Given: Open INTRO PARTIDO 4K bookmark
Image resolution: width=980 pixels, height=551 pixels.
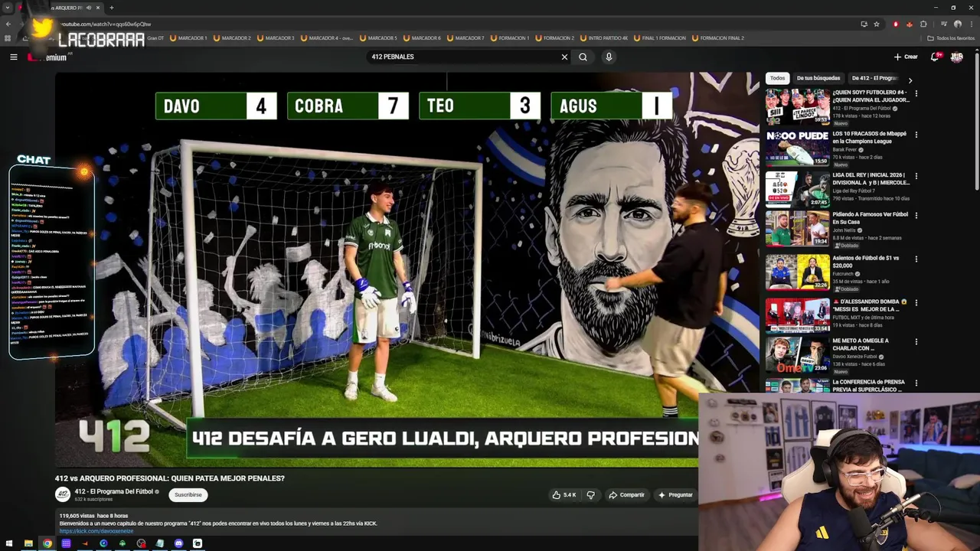Looking at the screenshot, I should [x=604, y=38].
